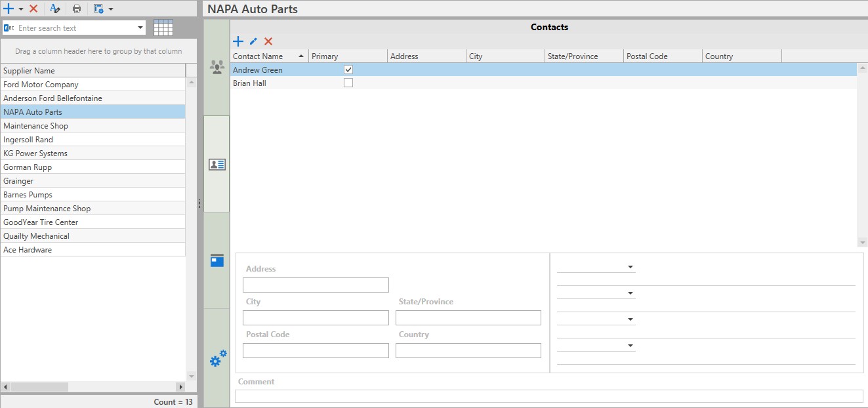
Task: Open the blue gears settings side tab
Action: click(x=217, y=358)
